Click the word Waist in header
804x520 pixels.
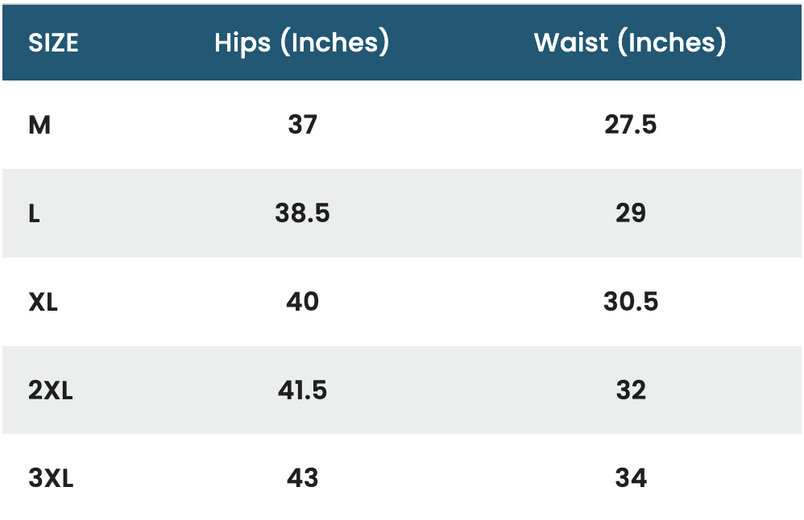click(x=571, y=43)
